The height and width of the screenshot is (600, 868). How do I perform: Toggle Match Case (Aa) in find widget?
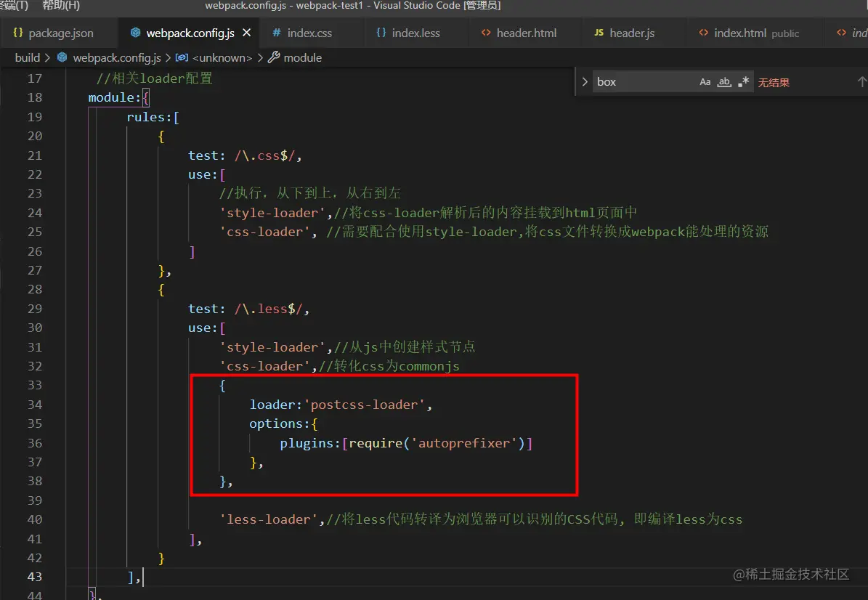coord(705,82)
